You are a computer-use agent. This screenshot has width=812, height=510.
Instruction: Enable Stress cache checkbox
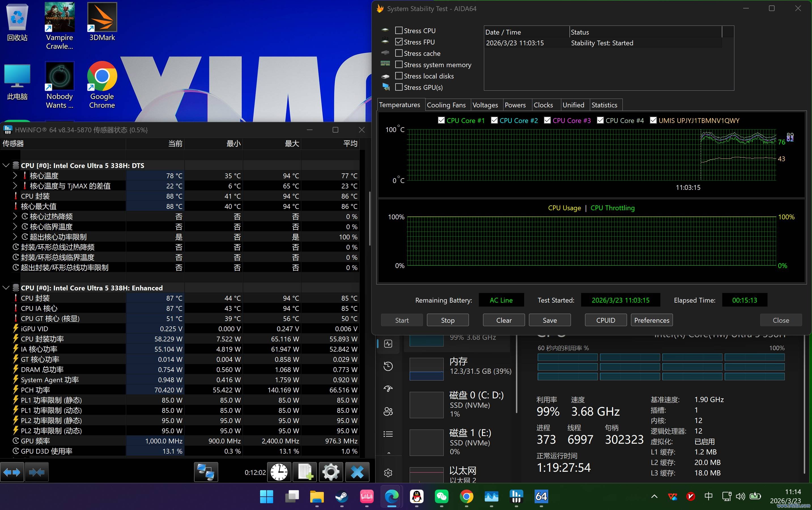[x=399, y=53]
